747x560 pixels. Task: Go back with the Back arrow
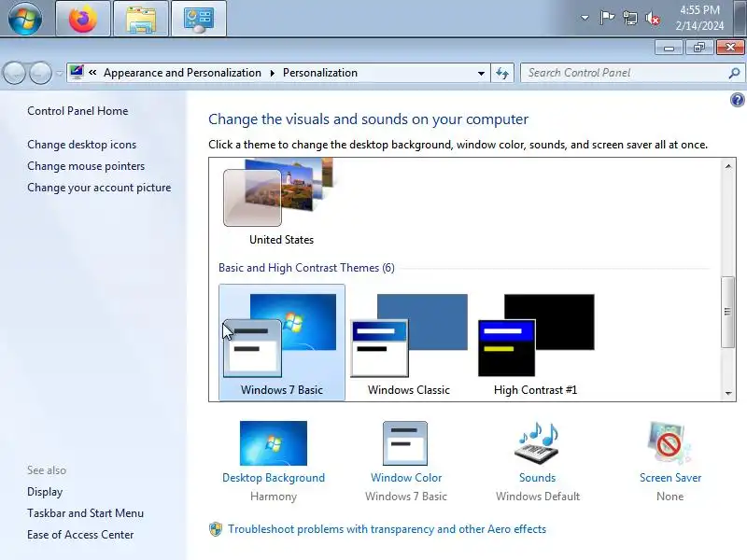(14, 74)
